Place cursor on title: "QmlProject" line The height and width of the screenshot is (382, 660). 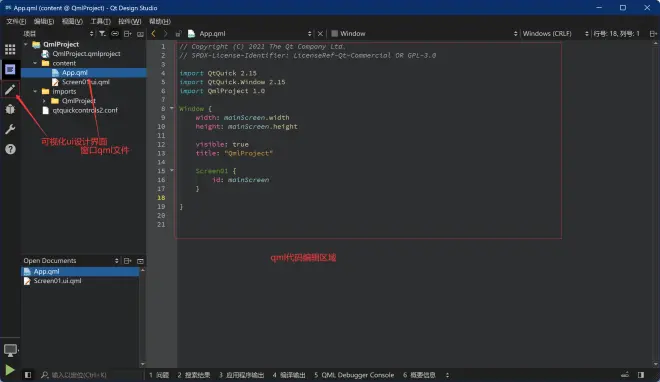tap(234, 153)
